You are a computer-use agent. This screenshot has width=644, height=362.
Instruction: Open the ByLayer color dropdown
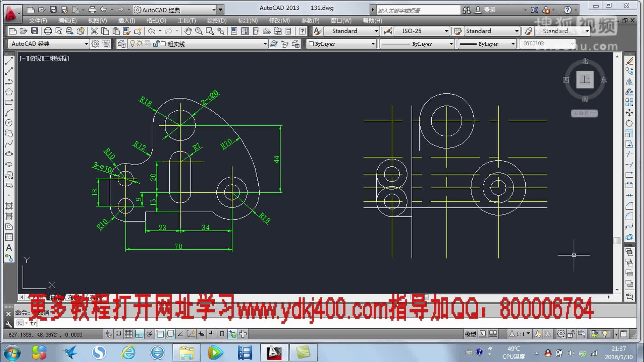coord(372,44)
